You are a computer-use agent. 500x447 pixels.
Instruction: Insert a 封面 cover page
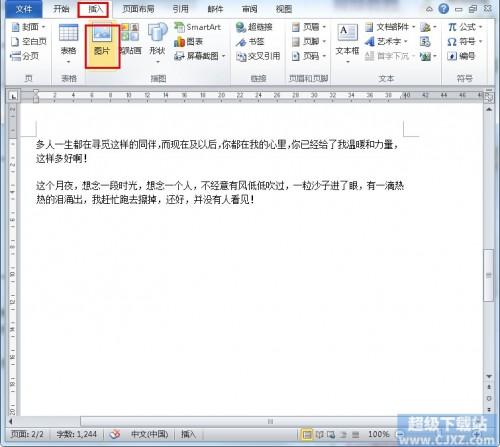click(x=28, y=27)
